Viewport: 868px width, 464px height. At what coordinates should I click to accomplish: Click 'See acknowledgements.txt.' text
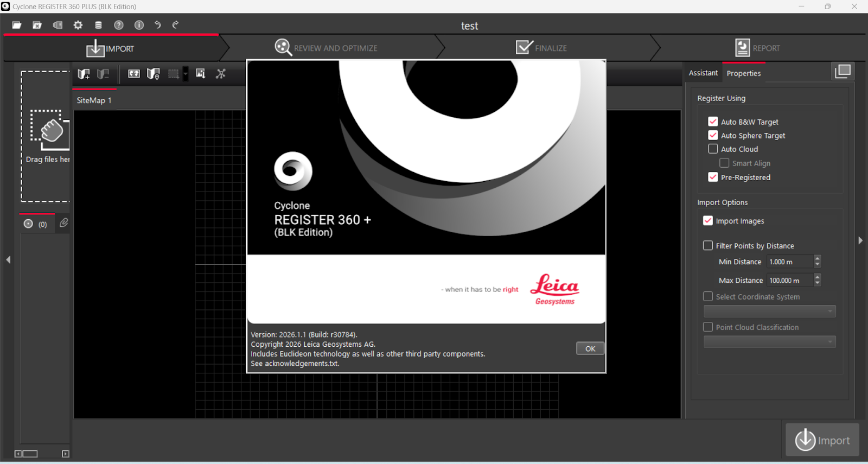pyautogui.click(x=295, y=364)
